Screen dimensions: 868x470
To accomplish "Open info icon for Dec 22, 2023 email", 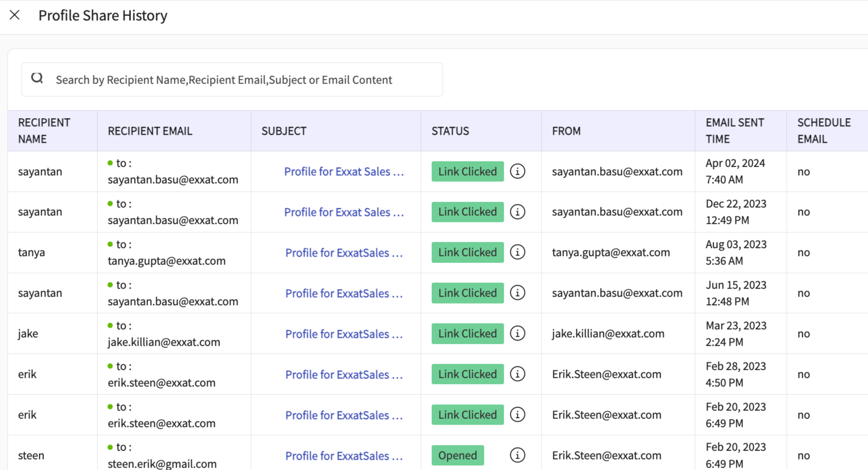I will coord(517,212).
